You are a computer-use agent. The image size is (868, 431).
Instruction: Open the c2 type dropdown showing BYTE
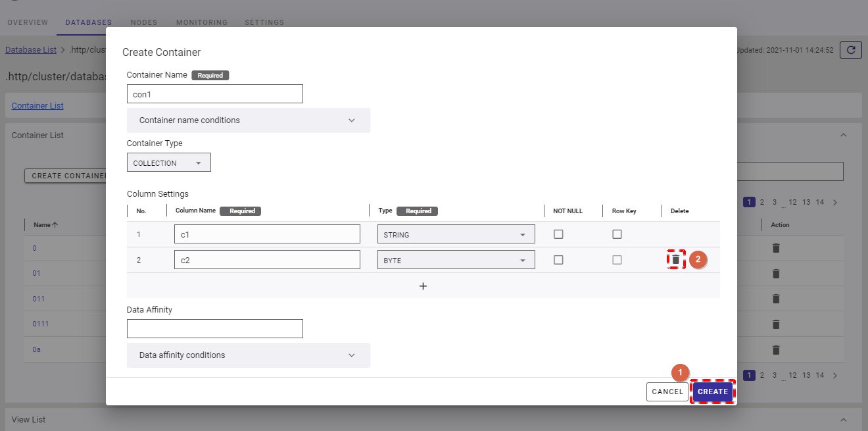[x=456, y=260]
